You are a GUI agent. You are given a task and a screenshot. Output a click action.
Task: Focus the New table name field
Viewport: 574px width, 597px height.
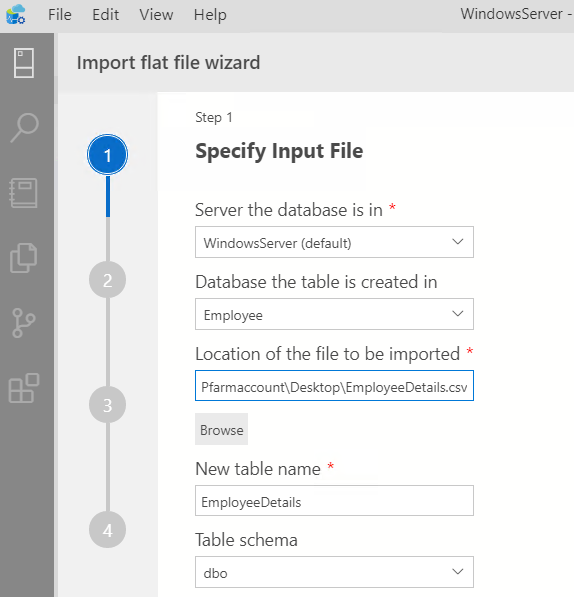point(334,501)
